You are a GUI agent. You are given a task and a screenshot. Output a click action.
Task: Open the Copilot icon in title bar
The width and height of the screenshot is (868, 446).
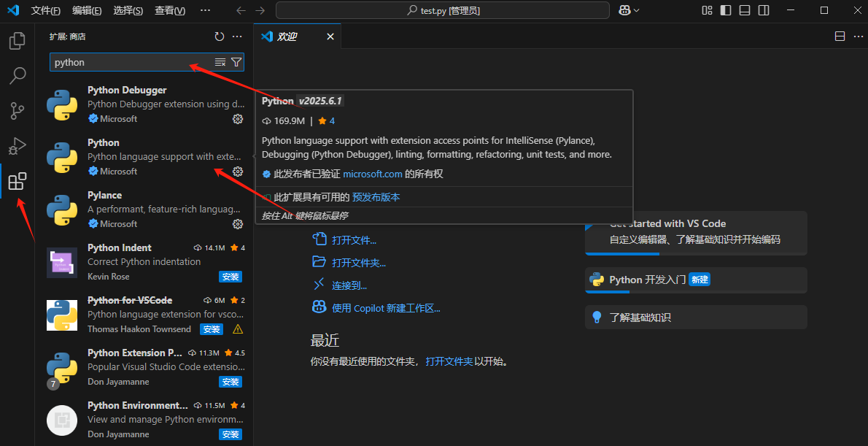click(x=625, y=10)
